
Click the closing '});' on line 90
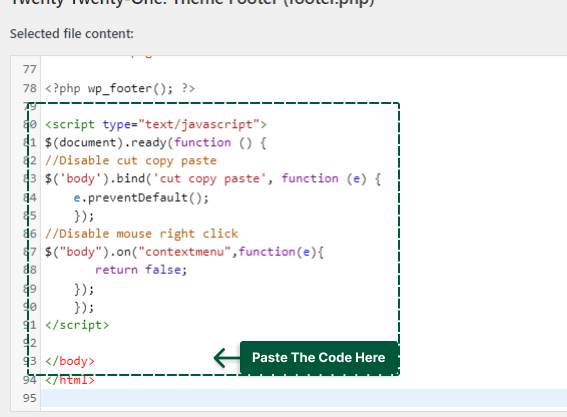(84, 307)
